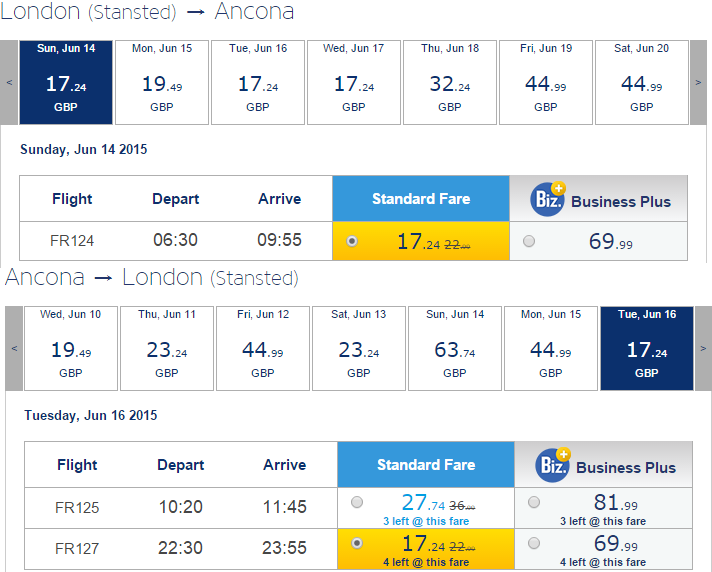The image size is (712, 572).
Task: Show later outbound dates with right arrow
Action: pos(698,82)
